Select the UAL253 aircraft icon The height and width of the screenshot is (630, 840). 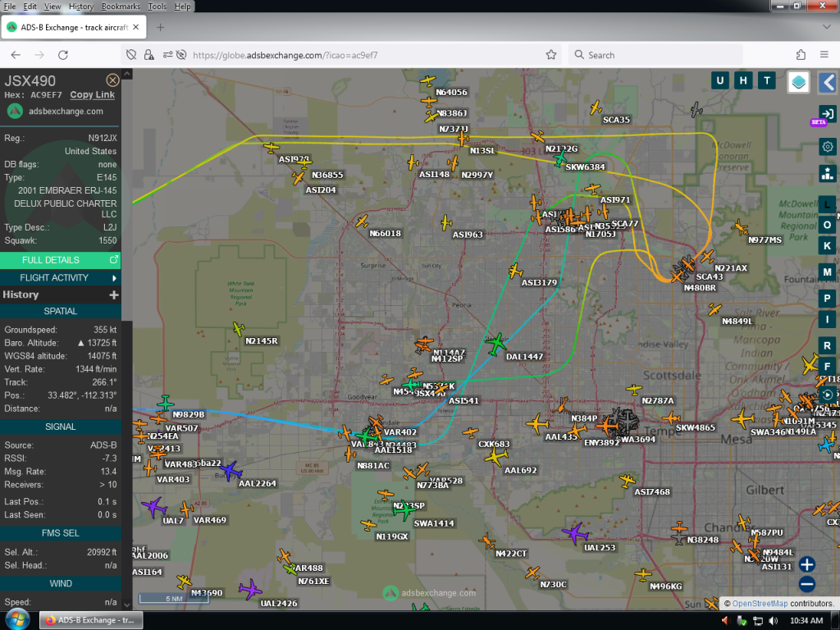pyautogui.click(x=575, y=533)
